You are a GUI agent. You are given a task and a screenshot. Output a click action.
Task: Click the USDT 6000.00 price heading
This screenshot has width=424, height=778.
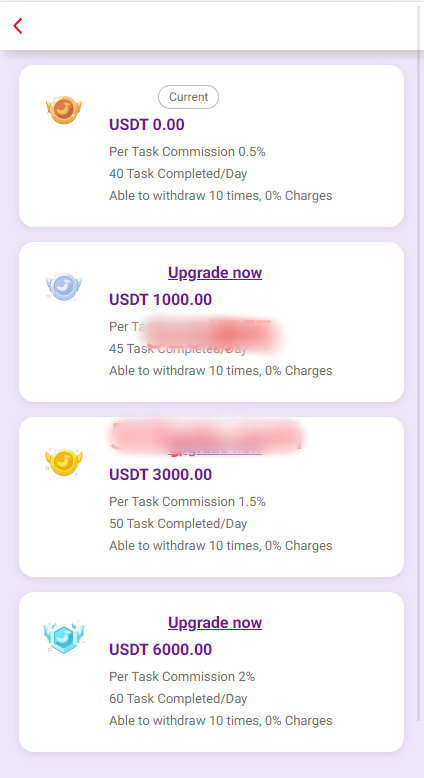pos(161,649)
